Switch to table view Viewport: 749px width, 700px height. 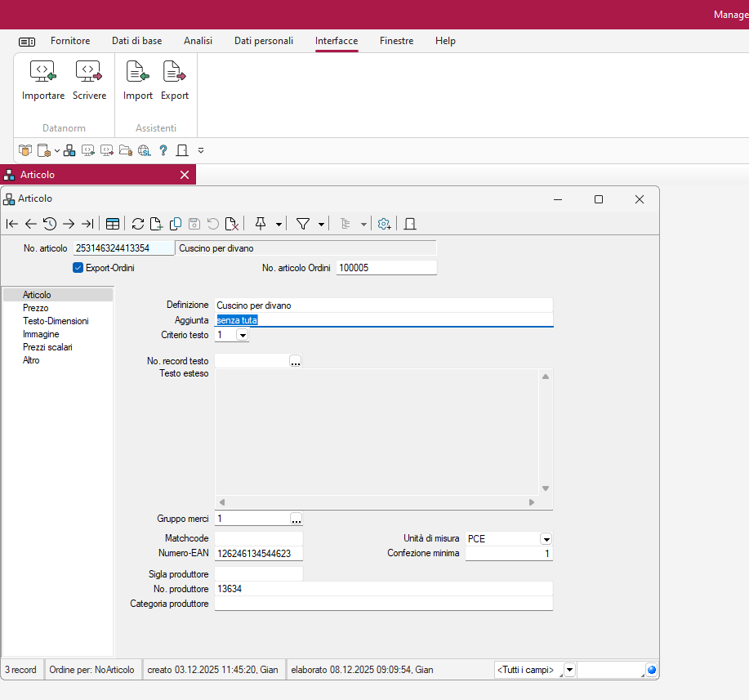click(x=113, y=224)
